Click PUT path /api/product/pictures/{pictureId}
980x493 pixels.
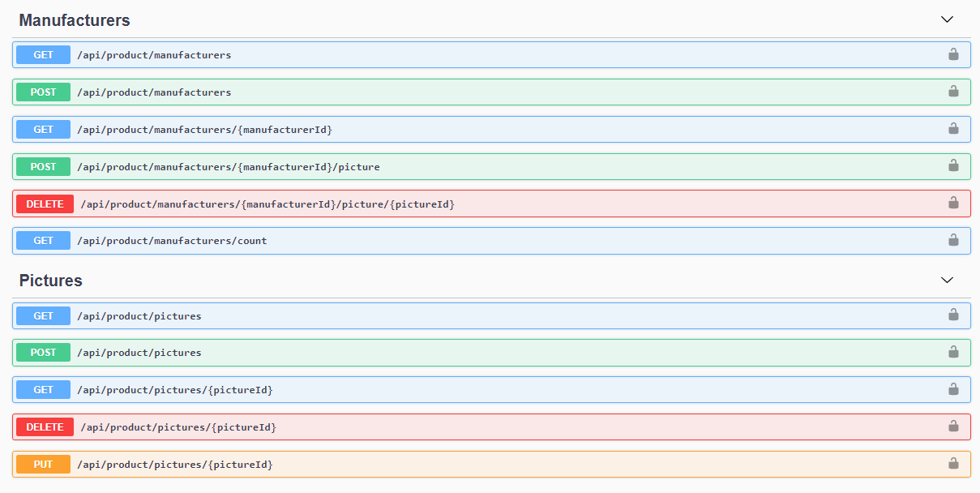click(x=175, y=465)
